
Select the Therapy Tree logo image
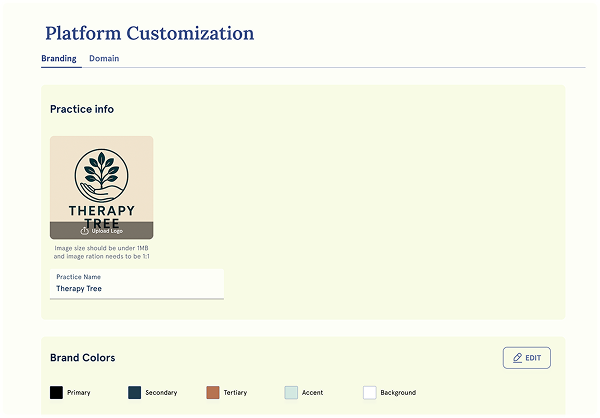coord(101,180)
